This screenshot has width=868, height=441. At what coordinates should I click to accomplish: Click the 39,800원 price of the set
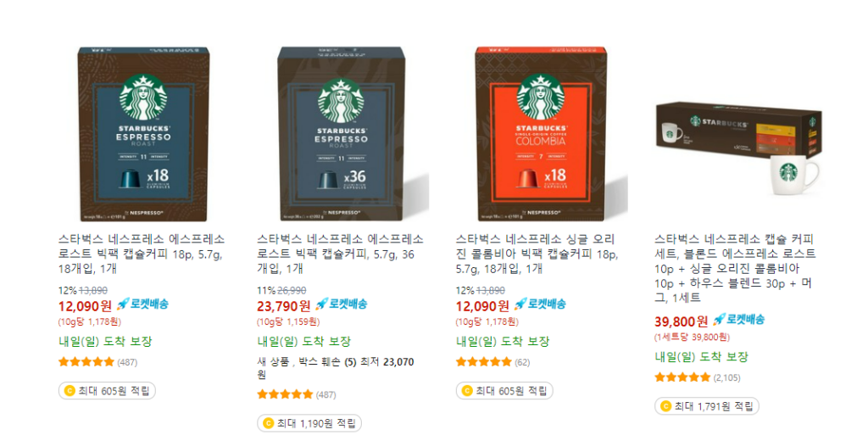[681, 321]
